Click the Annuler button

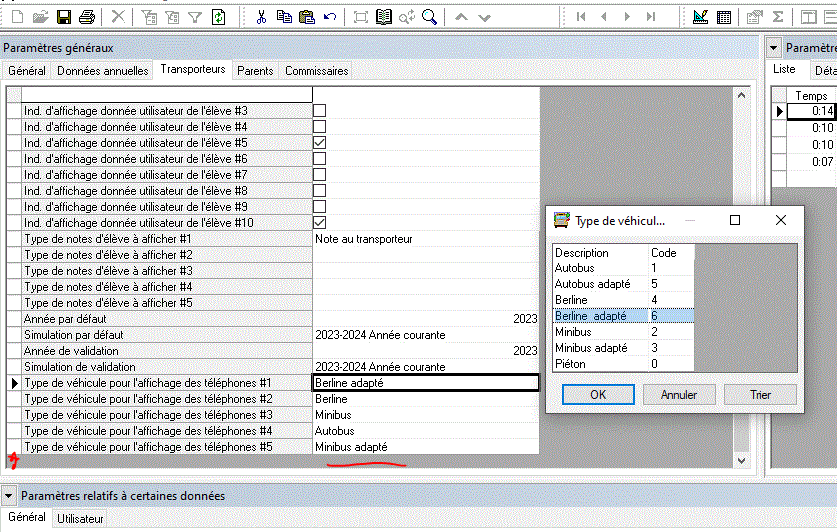679,395
